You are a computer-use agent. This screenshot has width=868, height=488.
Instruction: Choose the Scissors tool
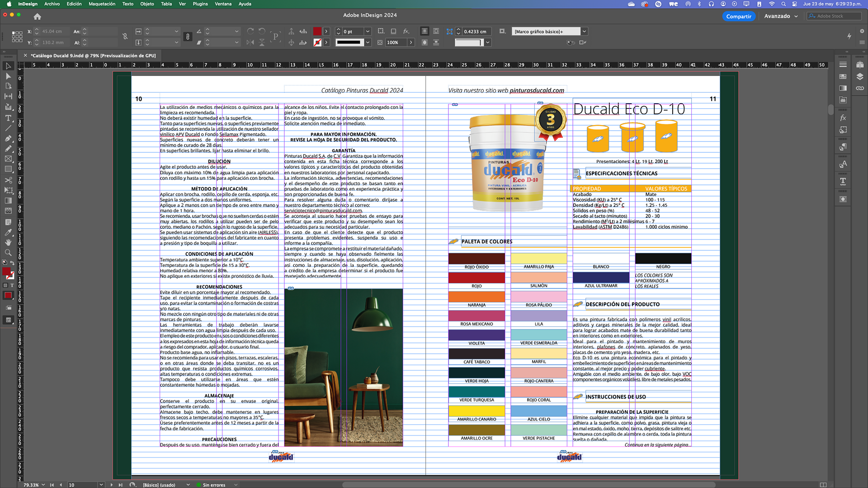coord(8,180)
